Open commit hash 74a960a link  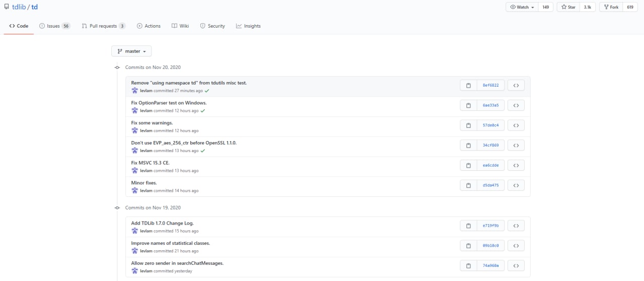click(491, 265)
